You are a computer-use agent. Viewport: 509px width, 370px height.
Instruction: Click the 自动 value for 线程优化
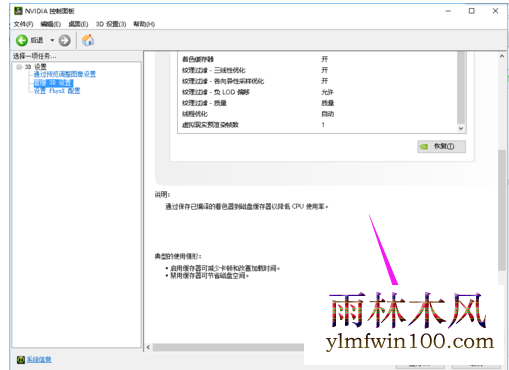click(328, 114)
